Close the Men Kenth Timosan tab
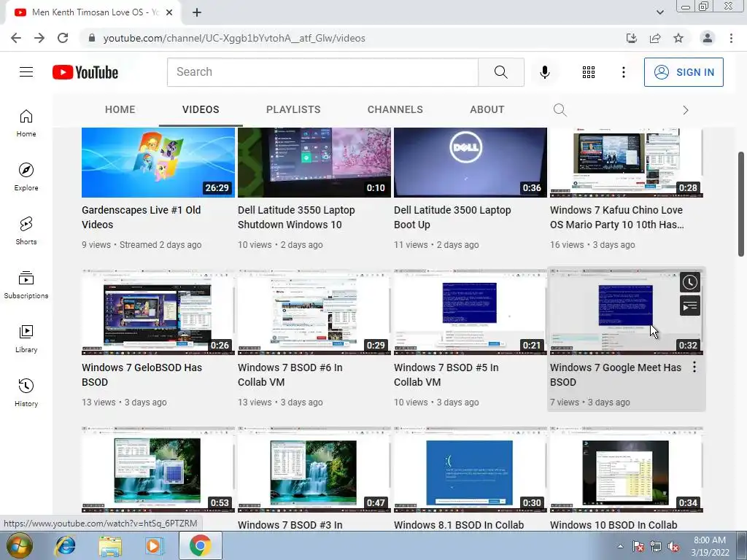The height and width of the screenshot is (560, 747). coord(169,12)
